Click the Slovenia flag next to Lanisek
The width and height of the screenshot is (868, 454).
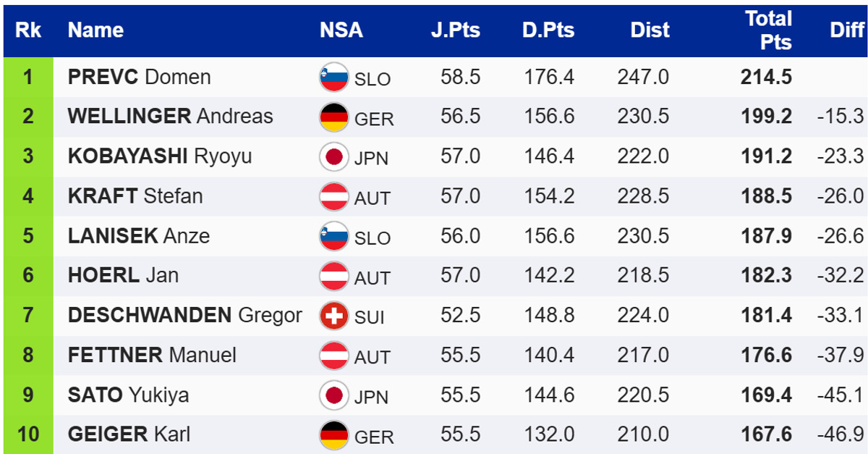(x=333, y=236)
